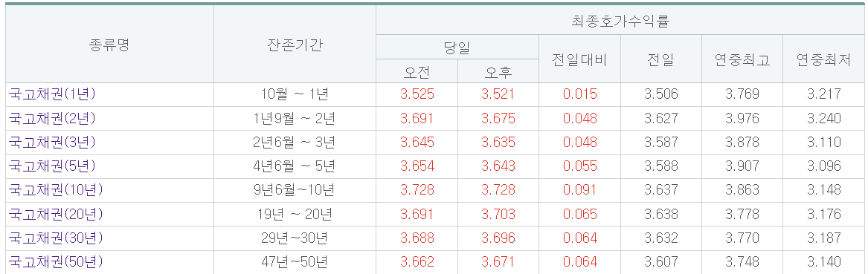Click the 당일 header cell
The image size is (868, 274).
(x=457, y=48)
